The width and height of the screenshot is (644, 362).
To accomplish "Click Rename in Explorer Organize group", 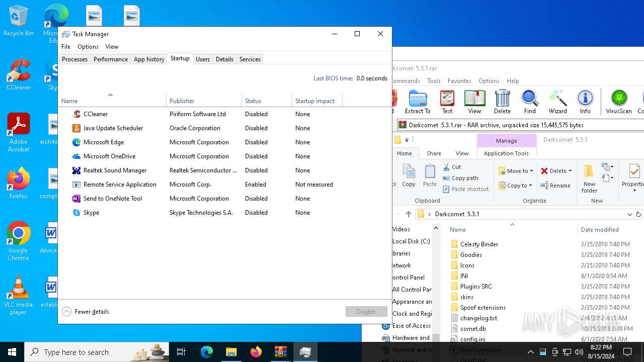I will pyautogui.click(x=555, y=186).
